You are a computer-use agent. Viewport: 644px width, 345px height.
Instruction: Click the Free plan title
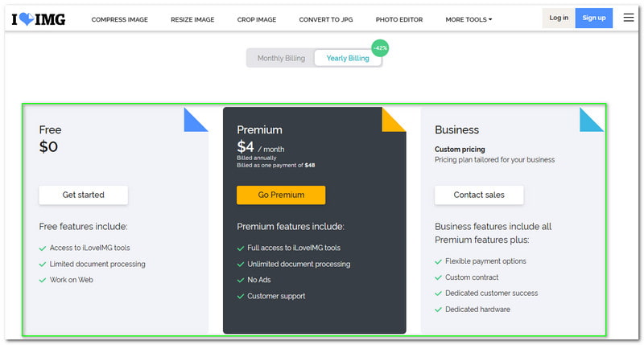pyautogui.click(x=50, y=129)
